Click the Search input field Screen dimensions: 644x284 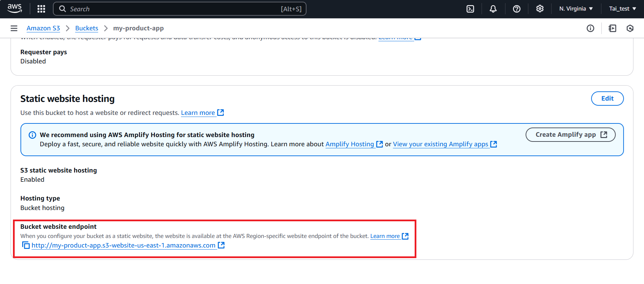click(x=180, y=9)
